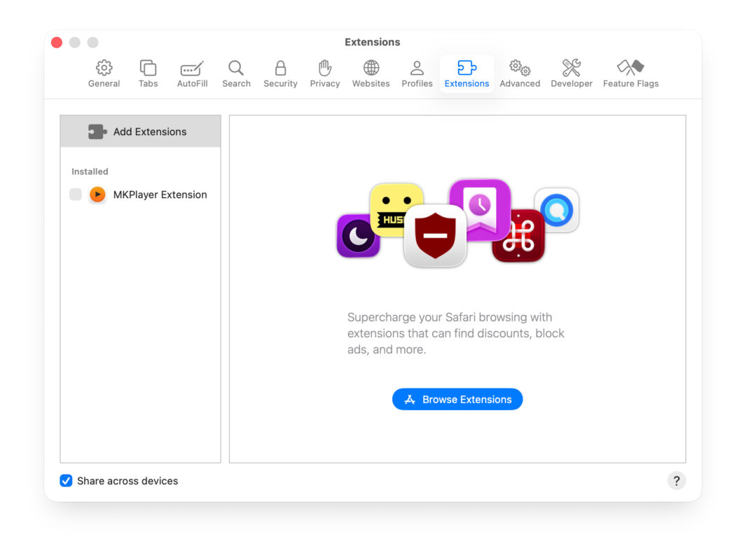Select the Search magnifier icon
The height and width of the screenshot is (560, 746).
tap(236, 73)
